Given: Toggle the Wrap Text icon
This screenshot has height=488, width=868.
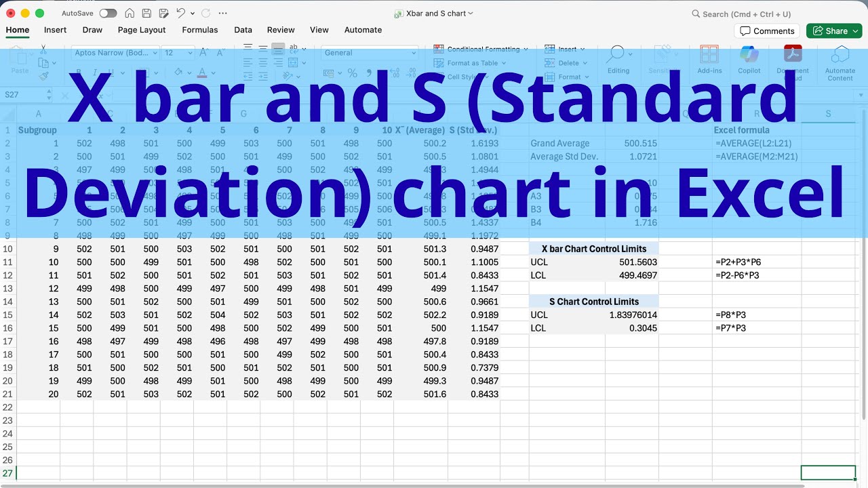Looking at the screenshot, I should pos(294,49).
